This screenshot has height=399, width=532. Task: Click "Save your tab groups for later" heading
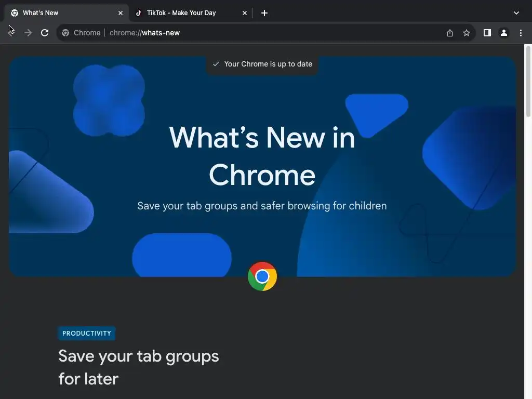[x=139, y=367]
